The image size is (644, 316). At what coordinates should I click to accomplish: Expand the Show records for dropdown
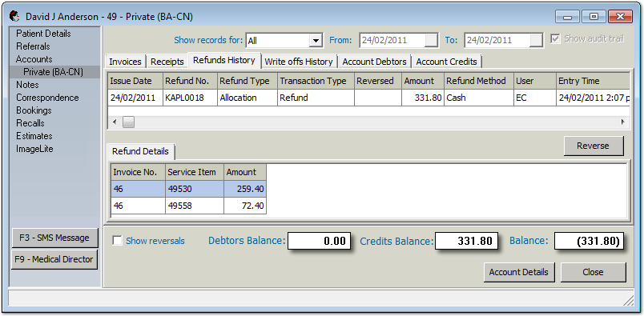click(315, 41)
